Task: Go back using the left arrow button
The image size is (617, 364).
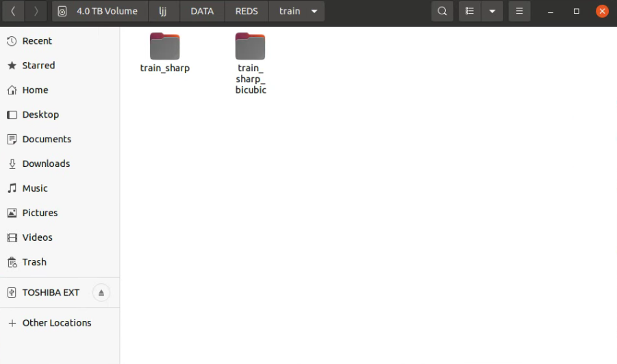Action: [x=14, y=11]
